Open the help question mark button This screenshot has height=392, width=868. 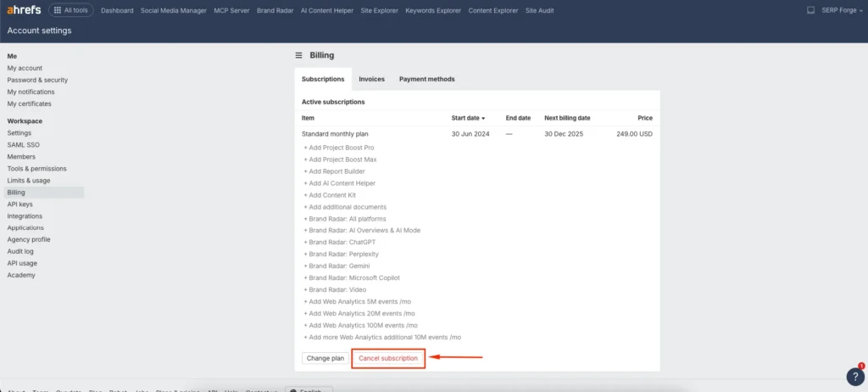(x=855, y=377)
